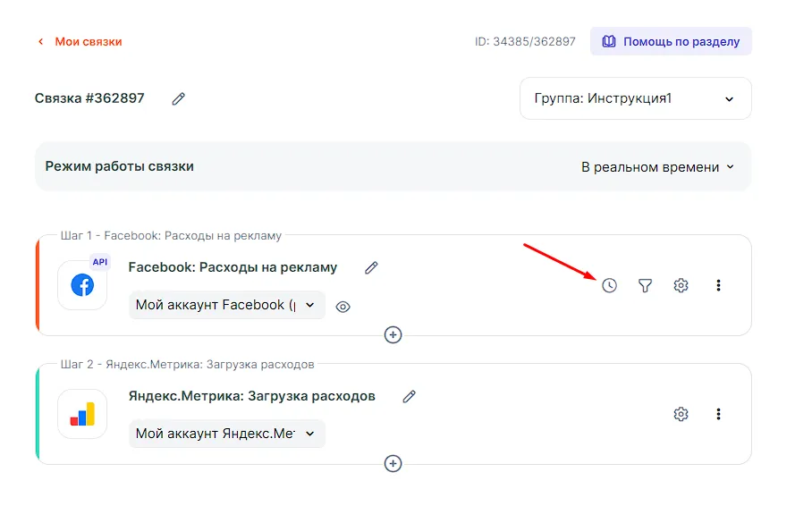
Task: Toggle the eye icon beside the Facebook account
Action: [x=343, y=307]
